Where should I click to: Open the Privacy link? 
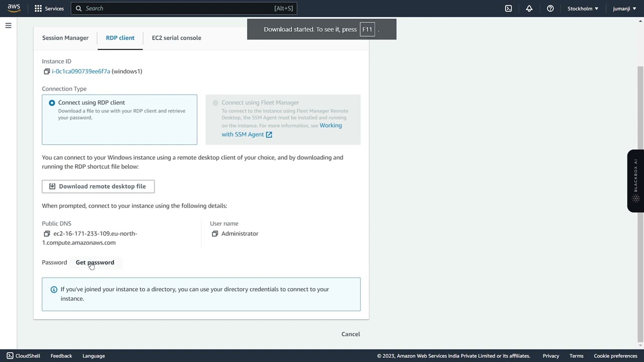(x=551, y=356)
